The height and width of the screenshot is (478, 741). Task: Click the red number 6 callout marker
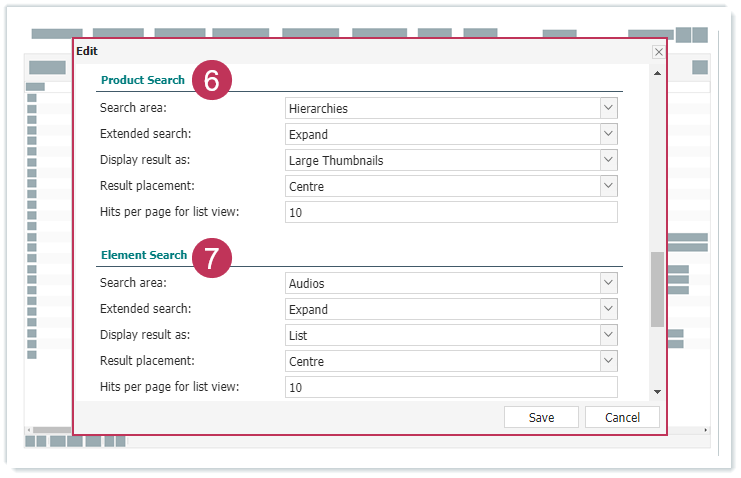pos(211,82)
